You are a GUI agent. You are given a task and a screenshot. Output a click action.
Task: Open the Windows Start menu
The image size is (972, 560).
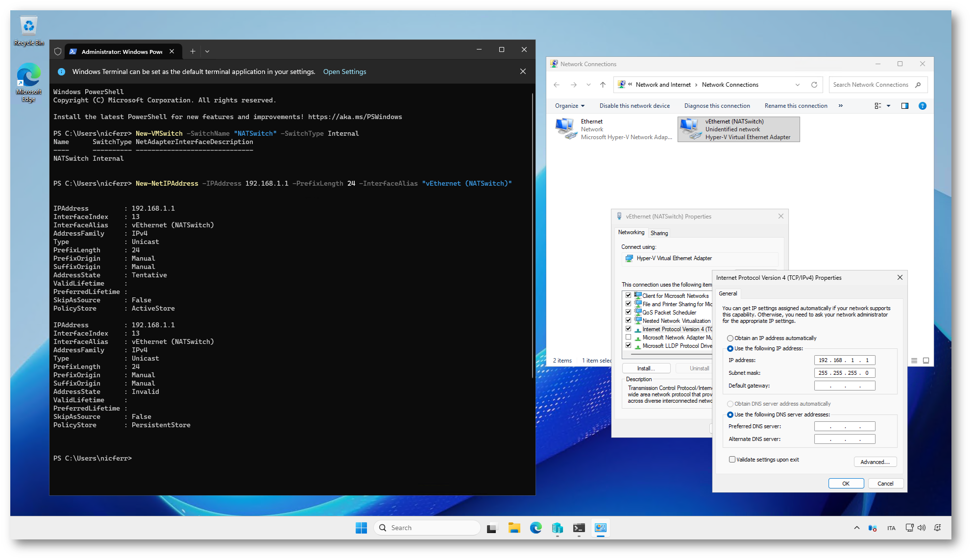tap(361, 528)
